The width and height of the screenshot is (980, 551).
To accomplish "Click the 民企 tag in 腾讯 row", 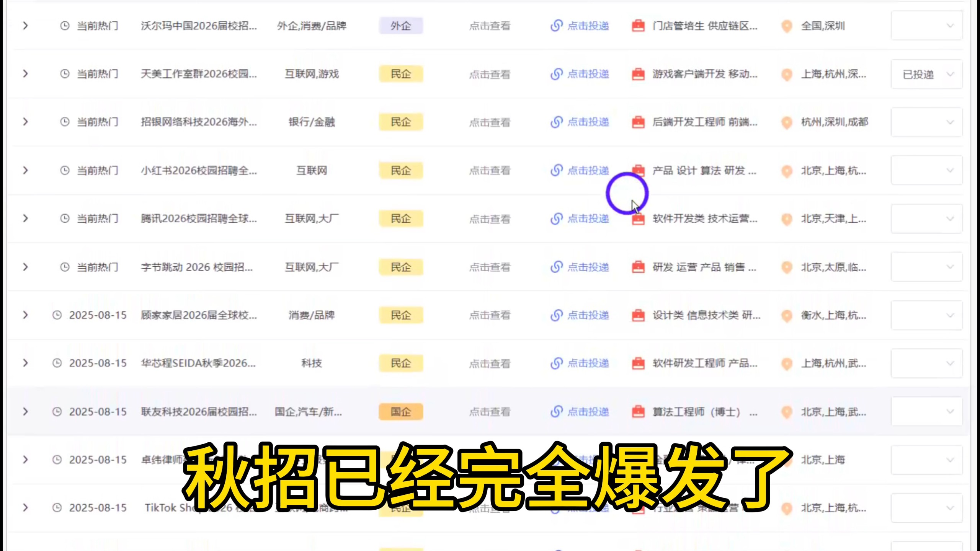I will 401,218.
